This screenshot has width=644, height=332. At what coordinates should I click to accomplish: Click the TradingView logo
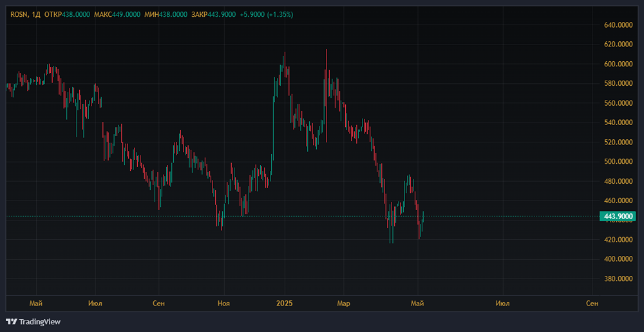[32, 321]
